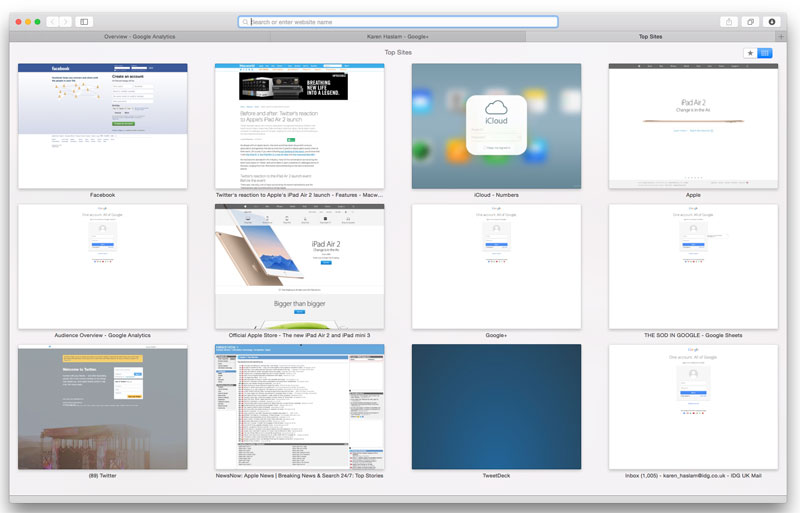The width and height of the screenshot is (800, 513).
Task: Open the Google+ top site thumbnail
Action: 496,266
